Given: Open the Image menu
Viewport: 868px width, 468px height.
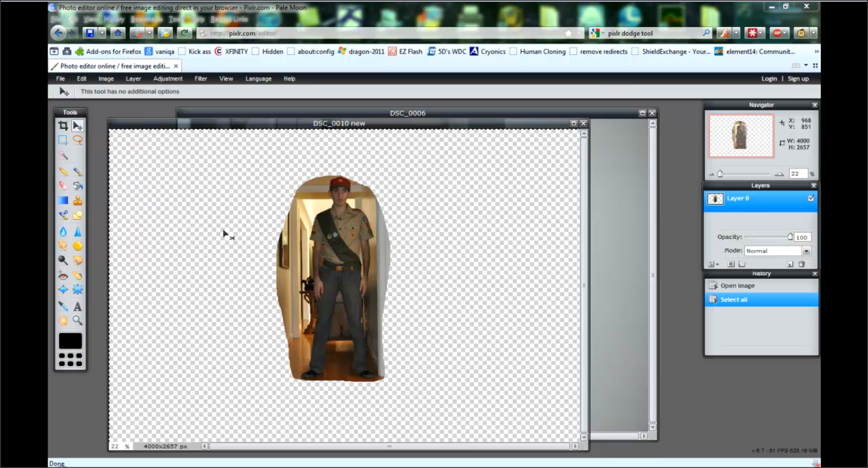Looking at the screenshot, I should [106, 79].
